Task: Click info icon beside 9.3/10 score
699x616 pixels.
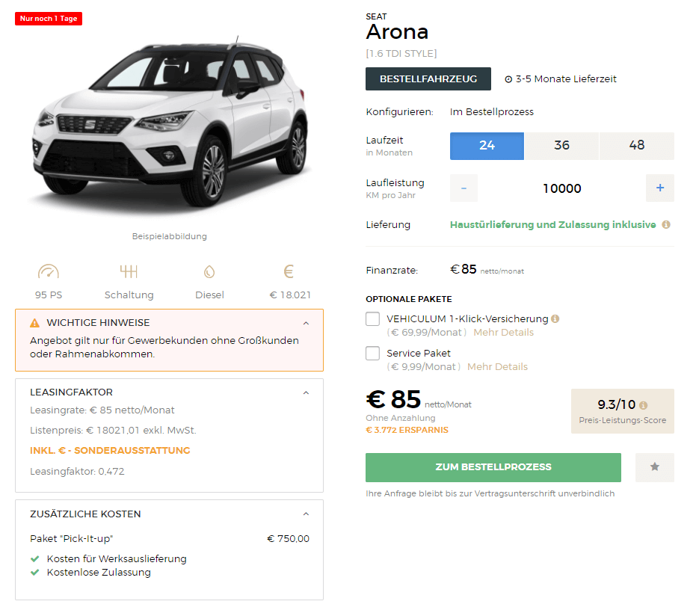Action: pyautogui.click(x=643, y=405)
